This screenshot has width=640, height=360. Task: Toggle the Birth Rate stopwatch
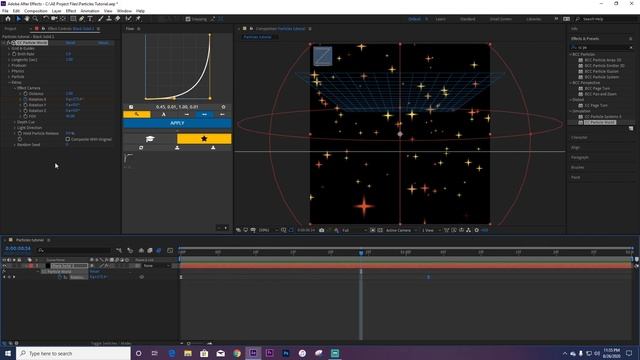(14, 54)
